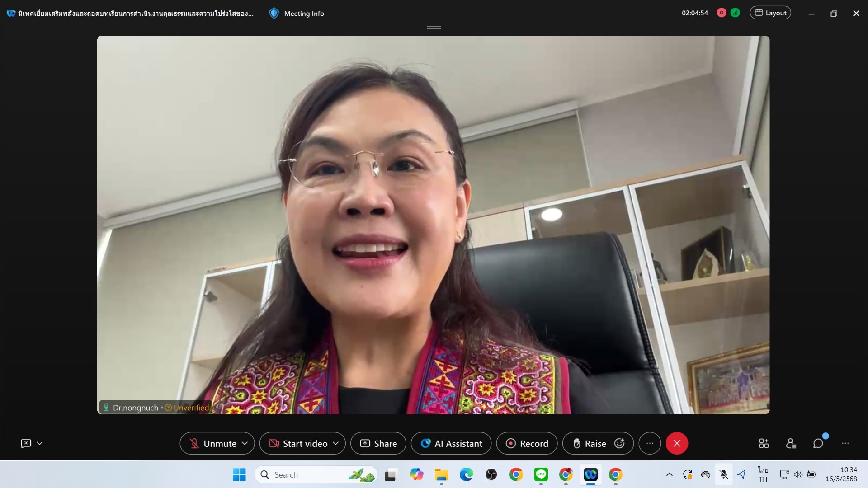Open battery status tray icon
This screenshot has height=488, width=868.
[812, 474]
